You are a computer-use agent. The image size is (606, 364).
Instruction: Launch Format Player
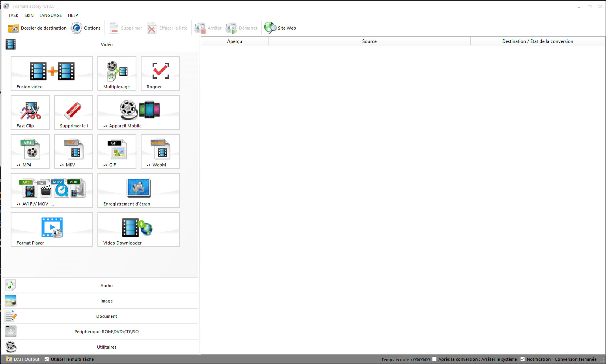[x=52, y=230]
